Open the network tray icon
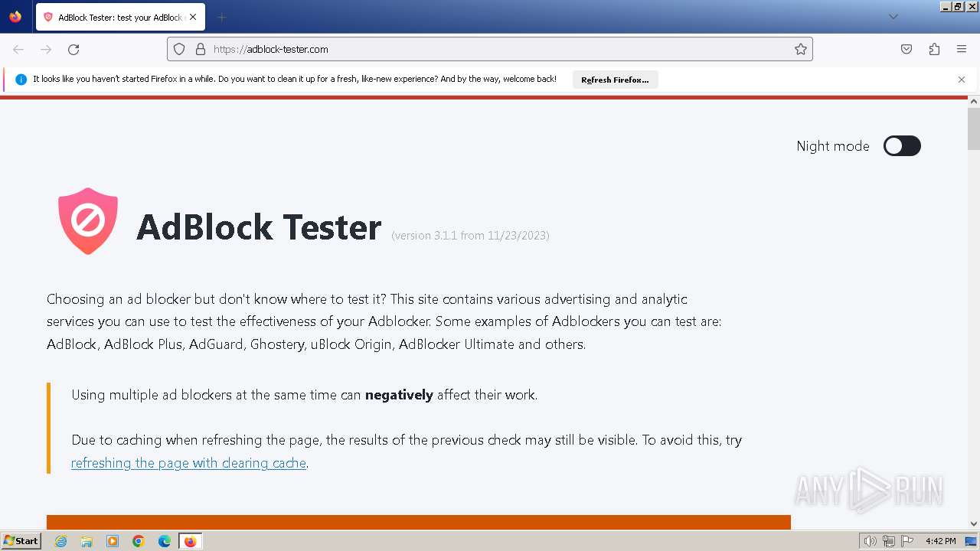Viewport: 980px width, 551px height. coord(889,541)
